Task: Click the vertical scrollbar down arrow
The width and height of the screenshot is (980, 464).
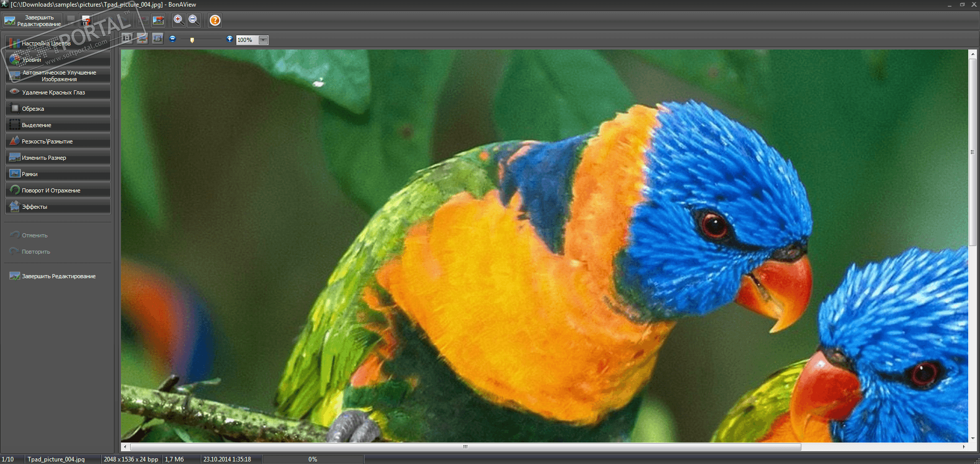Action: (972, 438)
